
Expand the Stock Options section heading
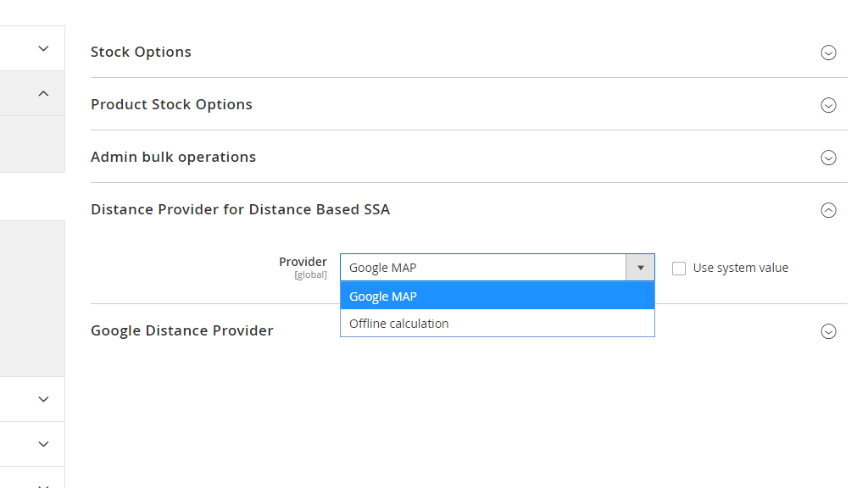(141, 52)
